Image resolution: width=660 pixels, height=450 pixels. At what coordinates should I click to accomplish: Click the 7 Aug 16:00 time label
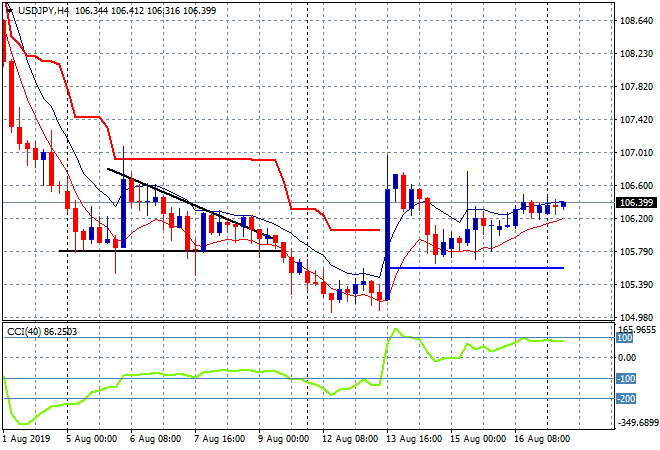220,439
